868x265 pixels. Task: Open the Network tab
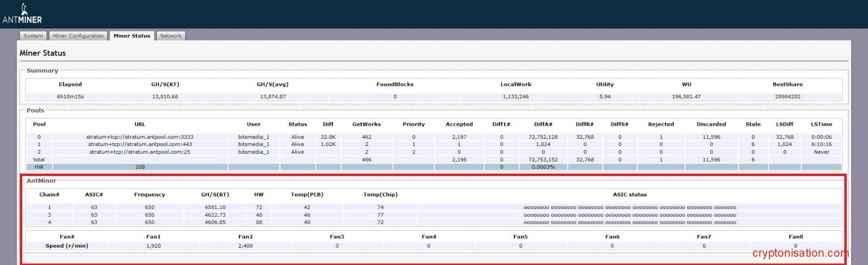point(171,36)
